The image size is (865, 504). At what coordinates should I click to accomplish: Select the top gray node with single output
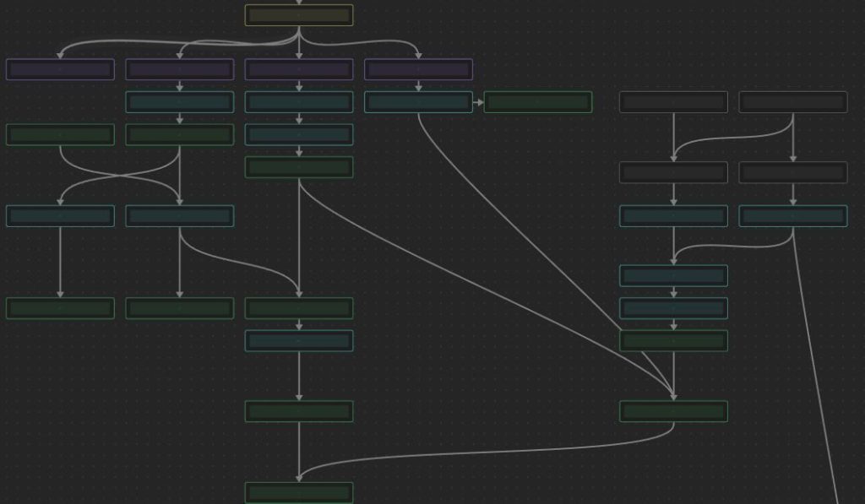pyautogui.click(x=673, y=102)
